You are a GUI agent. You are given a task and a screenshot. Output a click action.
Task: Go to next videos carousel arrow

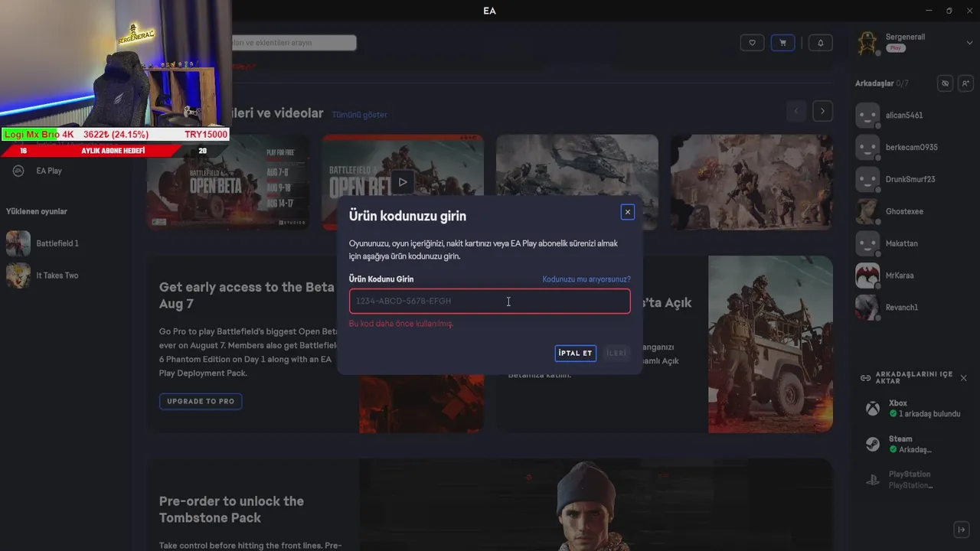(822, 111)
